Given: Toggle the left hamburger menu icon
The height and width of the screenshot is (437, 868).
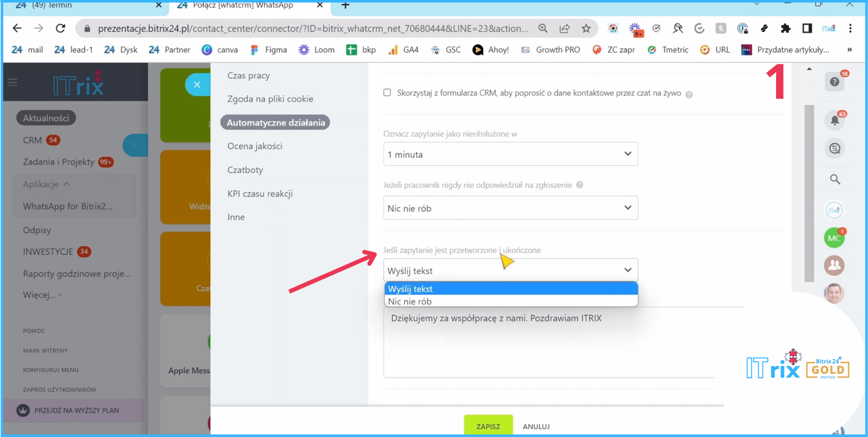Looking at the screenshot, I should pyautogui.click(x=12, y=82).
